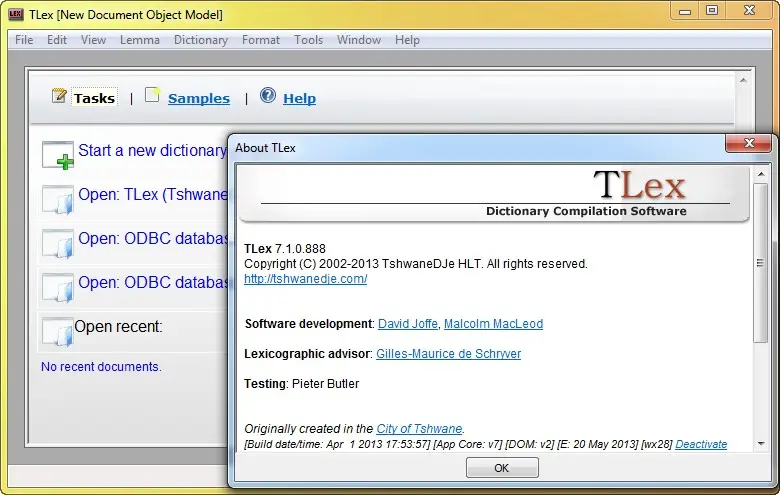780x495 pixels.
Task: Open the Help menu in menu bar
Action: (407, 40)
